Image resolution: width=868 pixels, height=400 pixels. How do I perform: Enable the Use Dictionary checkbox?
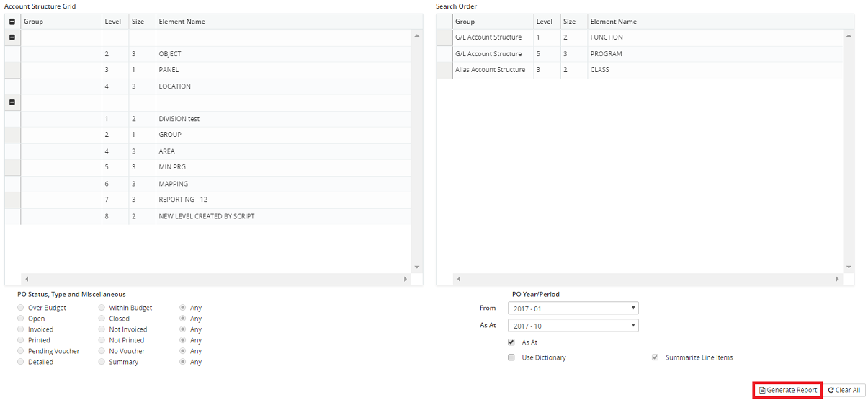(511, 357)
